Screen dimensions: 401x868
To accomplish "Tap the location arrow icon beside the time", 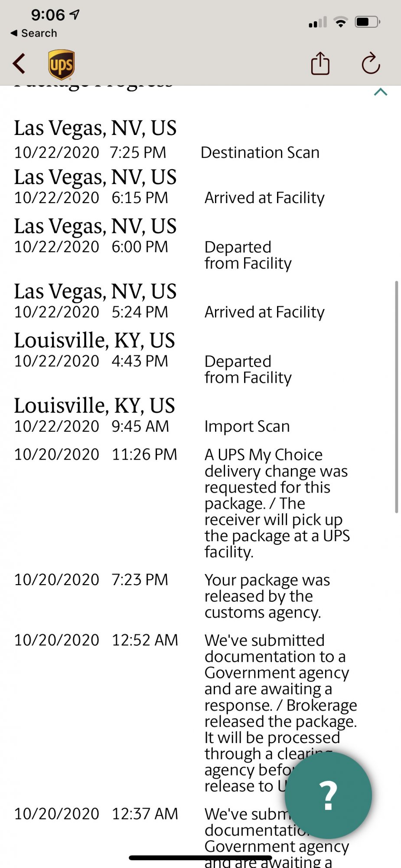I will click(75, 15).
